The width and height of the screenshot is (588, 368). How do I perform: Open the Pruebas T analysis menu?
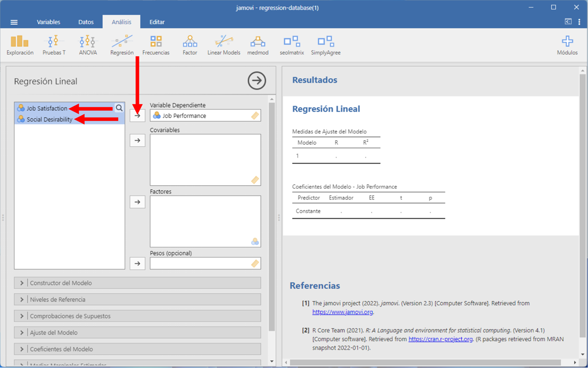pyautogui.click(x=54, y=45)
